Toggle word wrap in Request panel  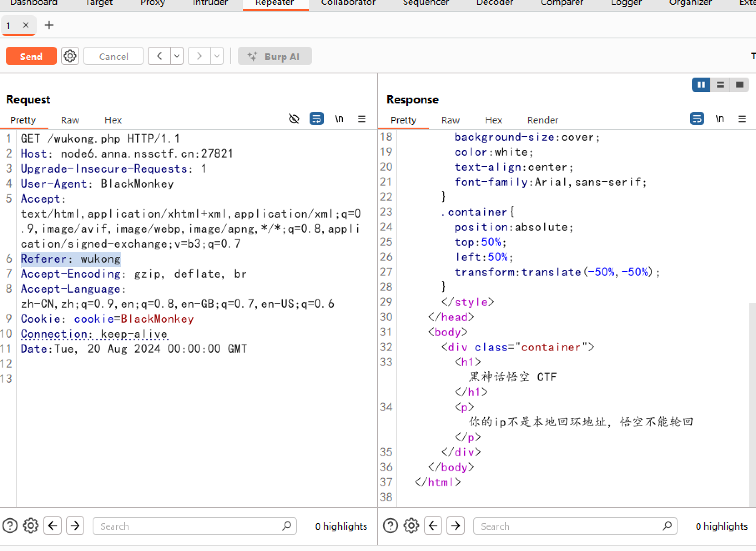[317, 119]
